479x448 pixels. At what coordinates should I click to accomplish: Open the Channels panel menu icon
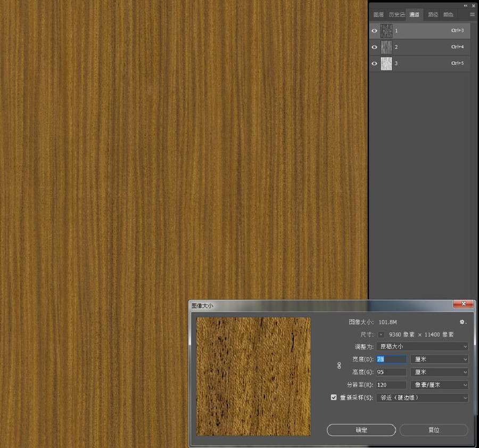point(472,14)
